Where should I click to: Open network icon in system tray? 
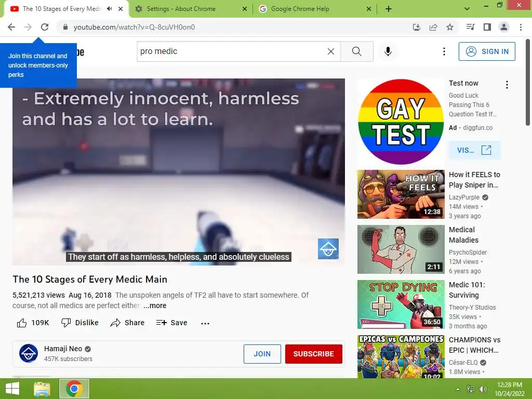click(470, 389)
